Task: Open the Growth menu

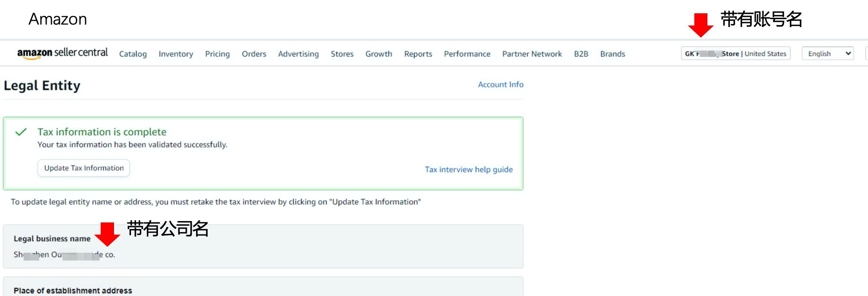Action: coord(379,54)
